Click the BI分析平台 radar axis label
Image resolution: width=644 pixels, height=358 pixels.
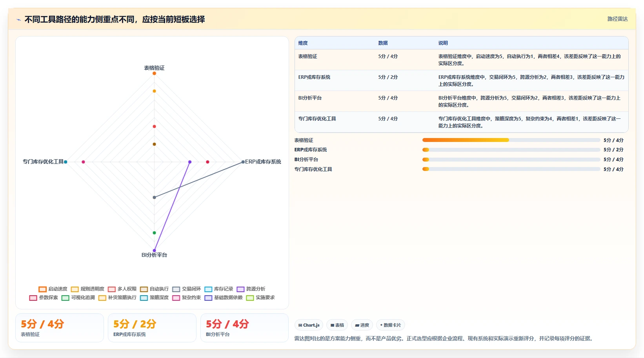[154, 255]
